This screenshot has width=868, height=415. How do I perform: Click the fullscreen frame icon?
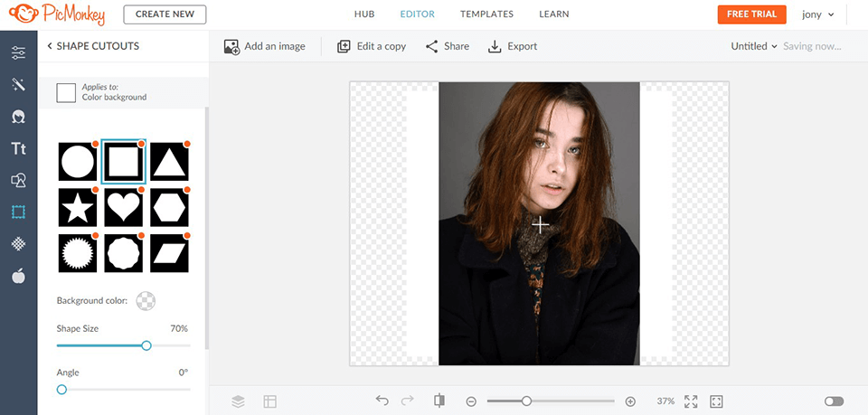[x=716, y=401]
